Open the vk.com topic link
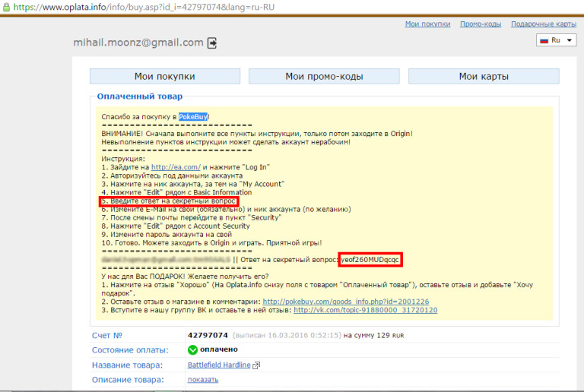Screen dimensions: 584x392 tap(365, 310)
